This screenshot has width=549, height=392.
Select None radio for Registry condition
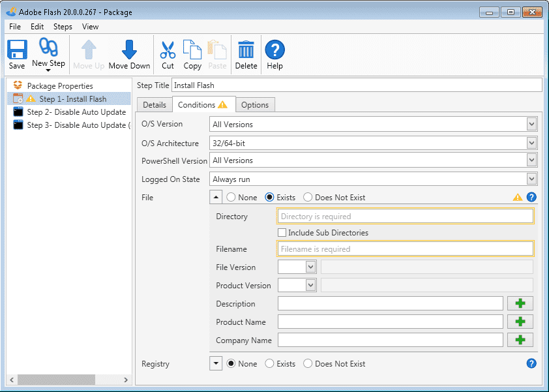[231, 363]
